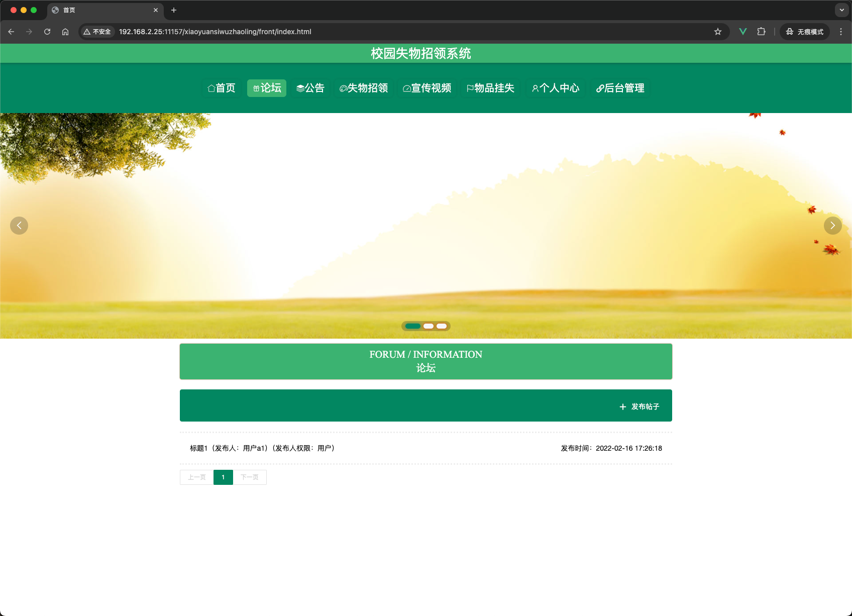Open a new tab with the plus icon

(174, 10)
